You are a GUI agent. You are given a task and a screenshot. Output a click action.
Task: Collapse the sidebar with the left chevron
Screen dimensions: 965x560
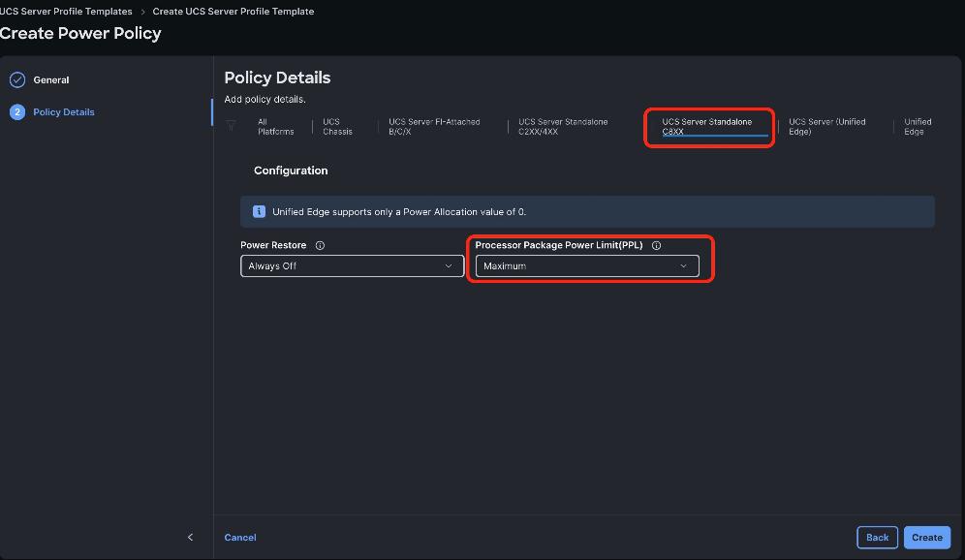click(x=190, y=537)
